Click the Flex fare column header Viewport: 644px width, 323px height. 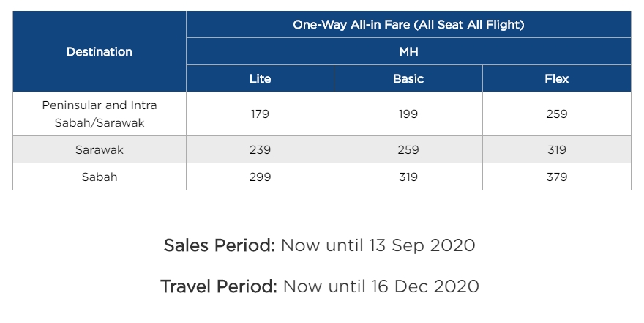[556, 79]
